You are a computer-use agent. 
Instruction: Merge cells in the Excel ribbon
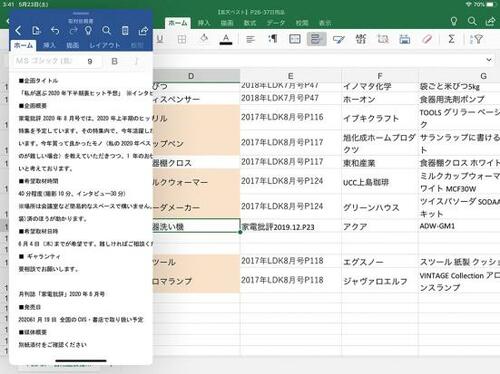[x=295, y=39]
